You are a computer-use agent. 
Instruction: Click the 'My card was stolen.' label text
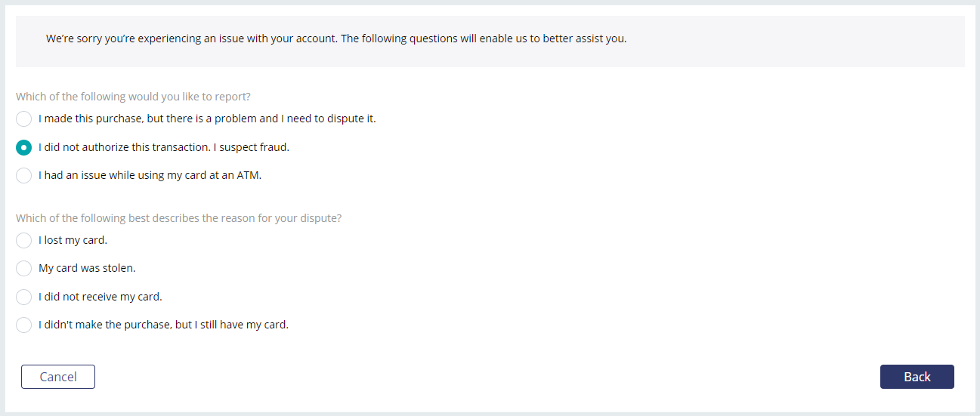[87, 268]
